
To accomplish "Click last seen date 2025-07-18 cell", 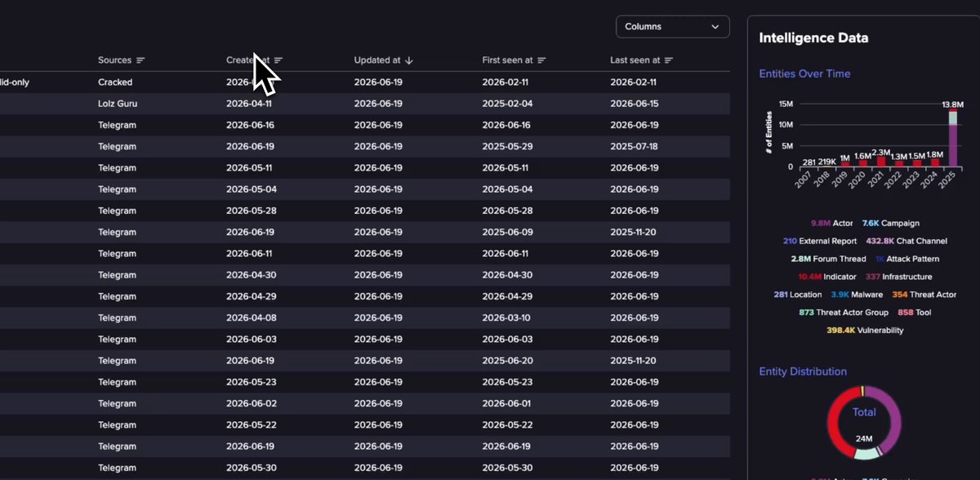I will pos(633,147).
